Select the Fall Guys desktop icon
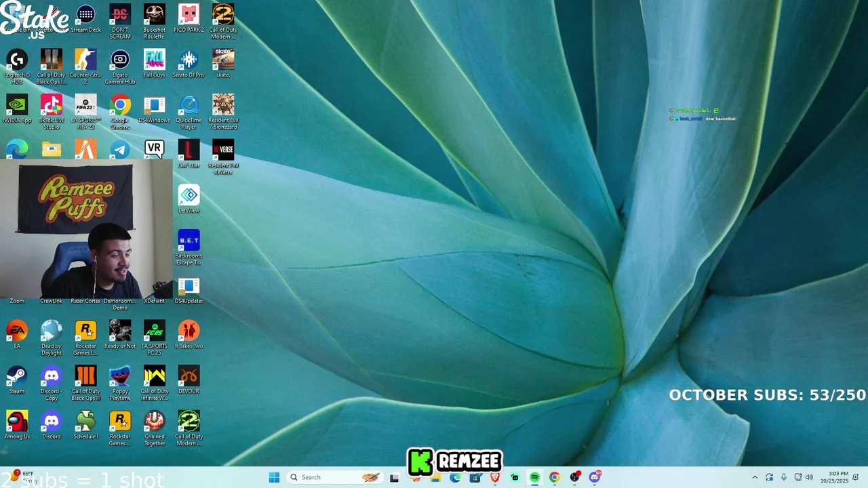Screen dimensions: 868x488 154,64
